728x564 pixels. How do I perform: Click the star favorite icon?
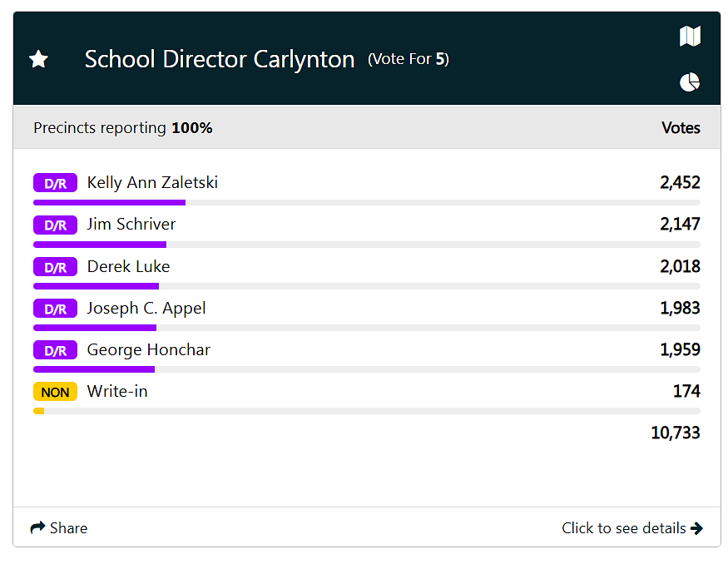tap(38, 59)
